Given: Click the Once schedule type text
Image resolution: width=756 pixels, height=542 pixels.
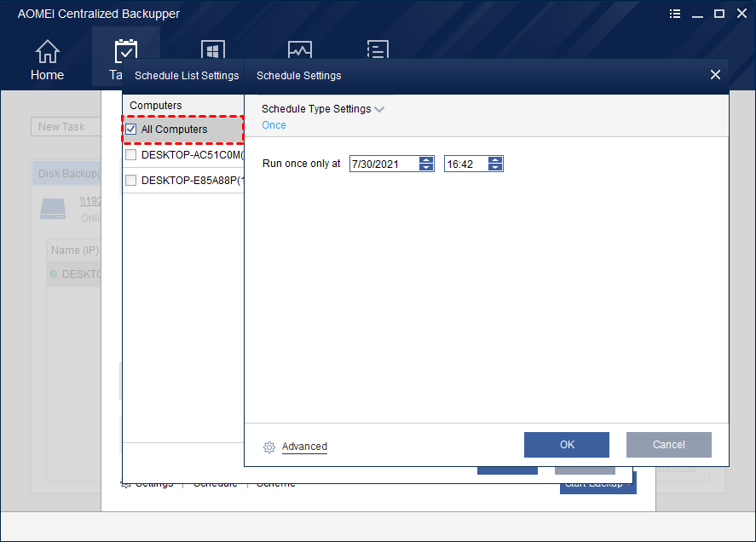Looking at the screenshot, I should pyautogui.click(x=274, y=125).
